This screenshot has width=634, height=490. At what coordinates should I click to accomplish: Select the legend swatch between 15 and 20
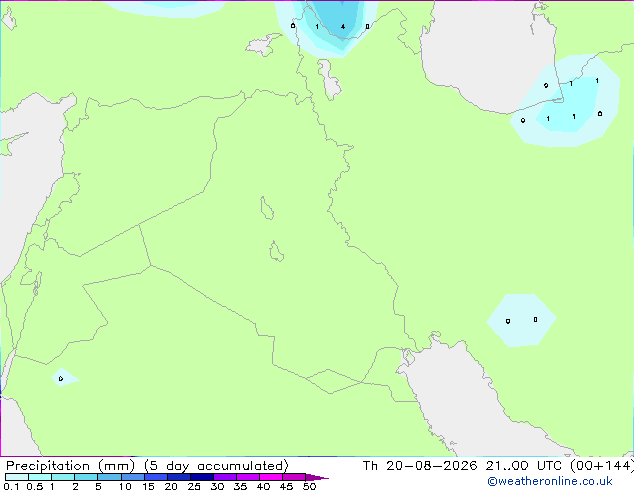pos(155,477)
